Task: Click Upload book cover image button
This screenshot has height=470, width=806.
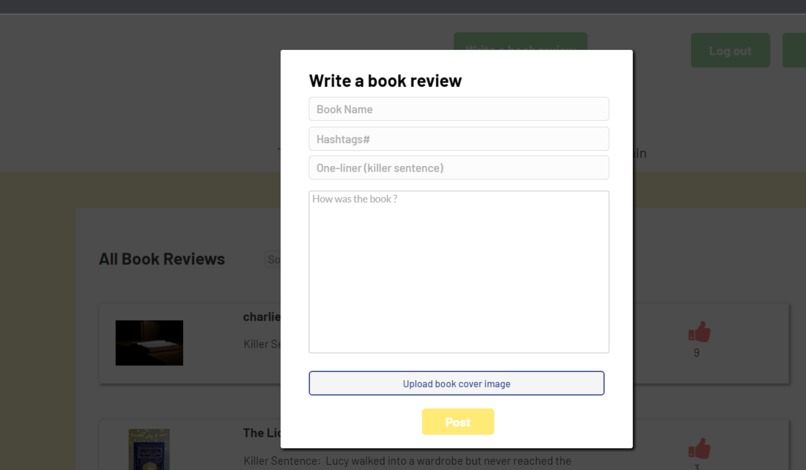Action: click(456, 383)
